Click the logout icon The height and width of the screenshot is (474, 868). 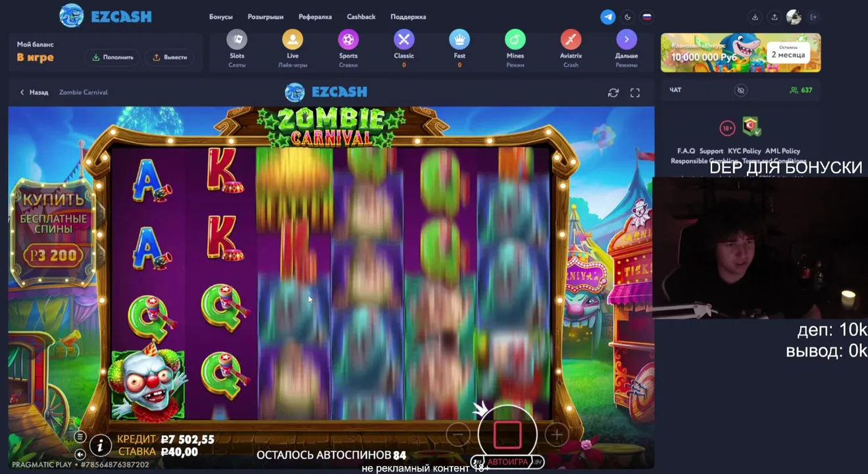click(813, 17)
